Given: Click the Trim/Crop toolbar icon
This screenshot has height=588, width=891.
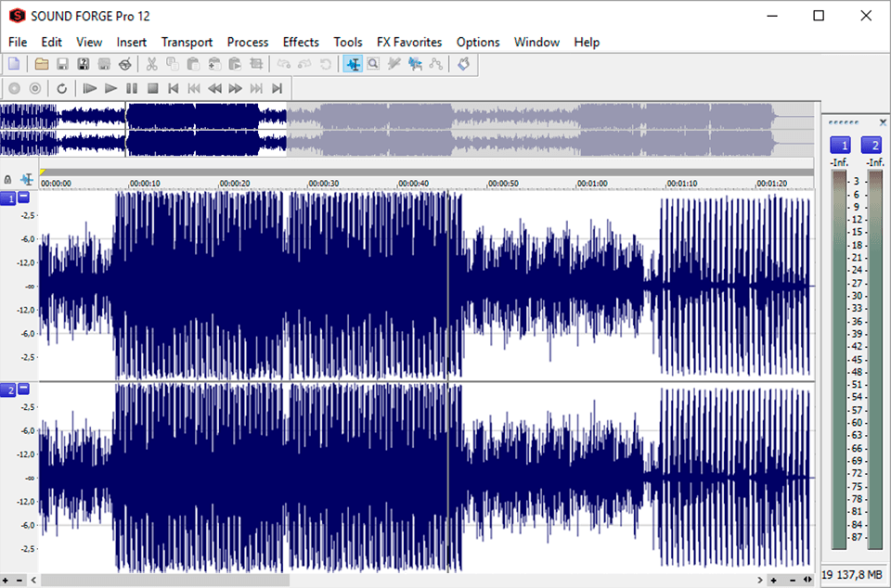Looking at the screenshot, I should pos(257,63).
